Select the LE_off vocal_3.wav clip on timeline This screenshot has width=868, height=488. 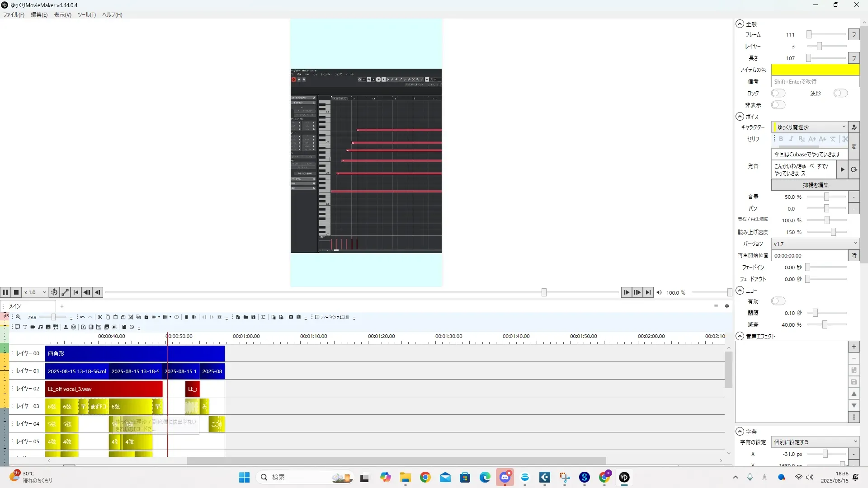point(104,389)
